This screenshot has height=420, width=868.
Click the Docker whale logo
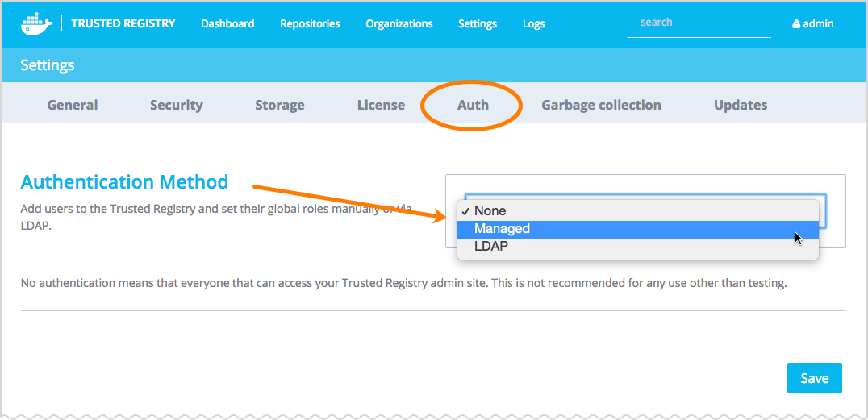(36, 23)
